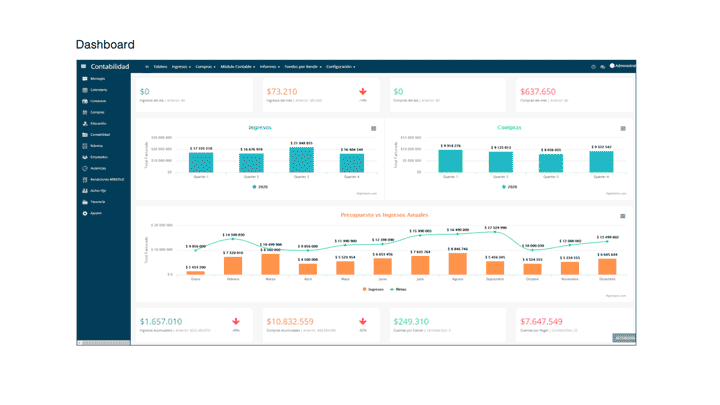The width and height of the screenshot is (720, 405).
Task: Open Ingresos chart context menu
Action: [374, 129]
